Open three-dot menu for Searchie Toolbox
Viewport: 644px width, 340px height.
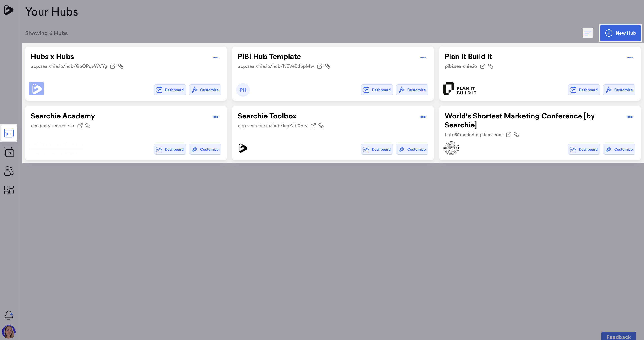click(423, 117)
